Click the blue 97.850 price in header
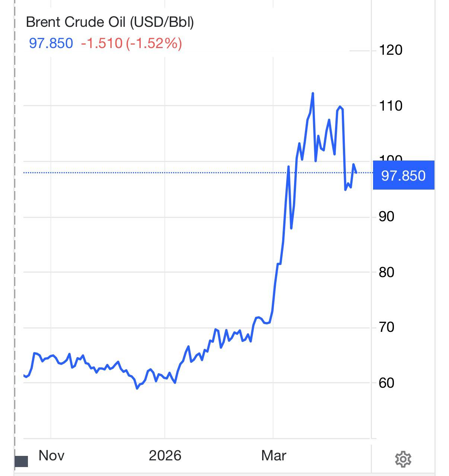The height and width of the screenshot is (476, 449). pyautogui.click(x=51, y=44)
